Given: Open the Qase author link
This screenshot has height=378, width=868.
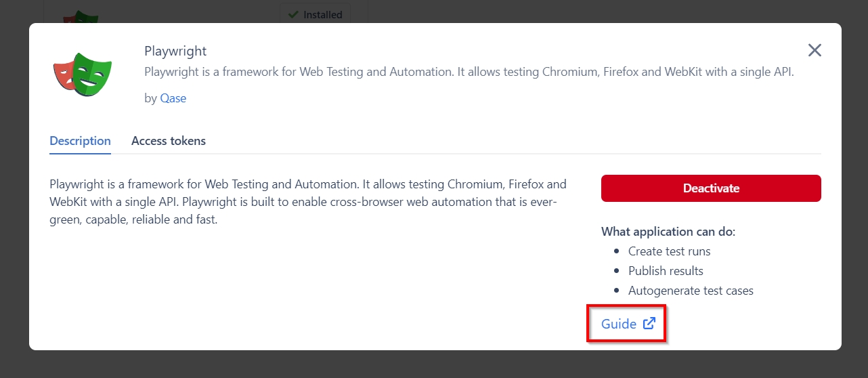Looking at the screenshot, I should click(x=173, y=98).
